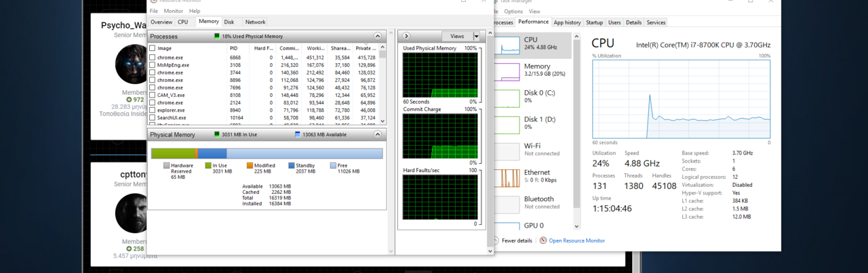Click green indicator beside 3031 MB In Use header

[217, 134]
